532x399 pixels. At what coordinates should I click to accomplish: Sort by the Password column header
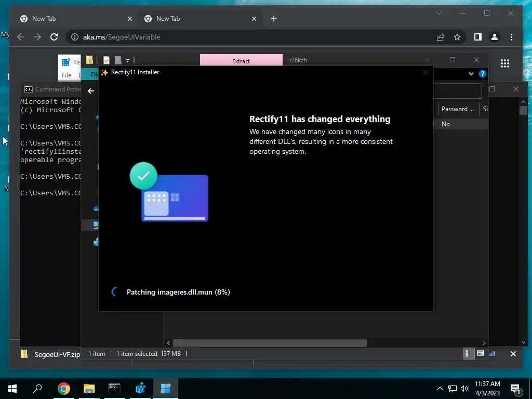[457, 109]
